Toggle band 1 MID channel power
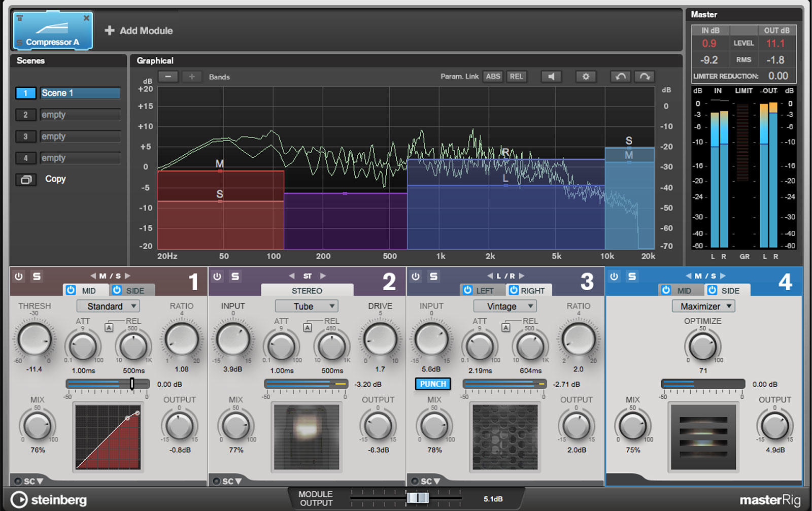Image resolution: width=812 pixels, height=511 pixels. click(x=71, y=290)
